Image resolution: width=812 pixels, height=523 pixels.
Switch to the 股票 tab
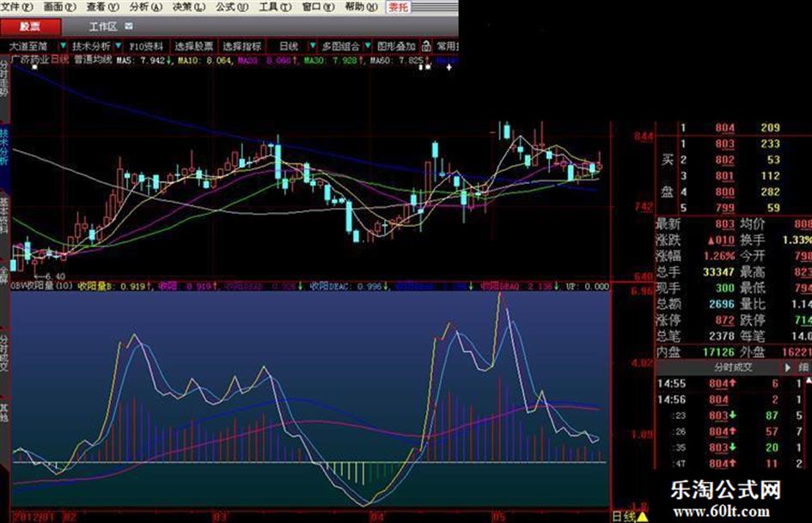tap(31, 27)
